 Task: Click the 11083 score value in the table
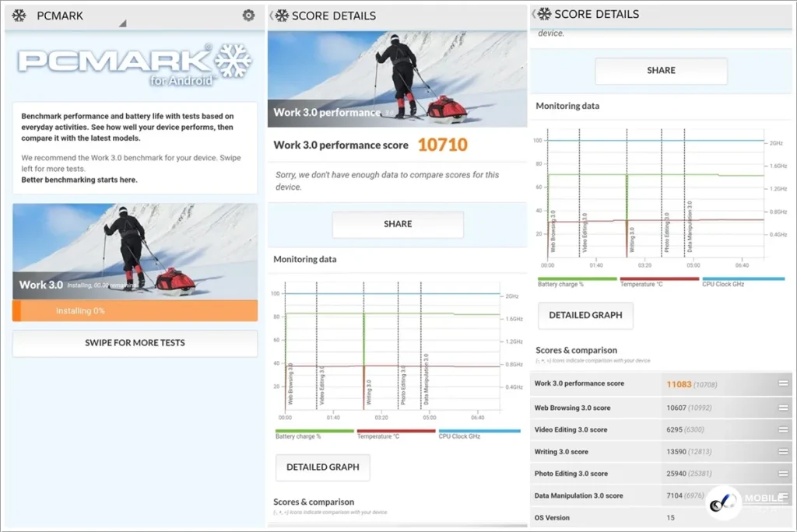tap(679, 384)
